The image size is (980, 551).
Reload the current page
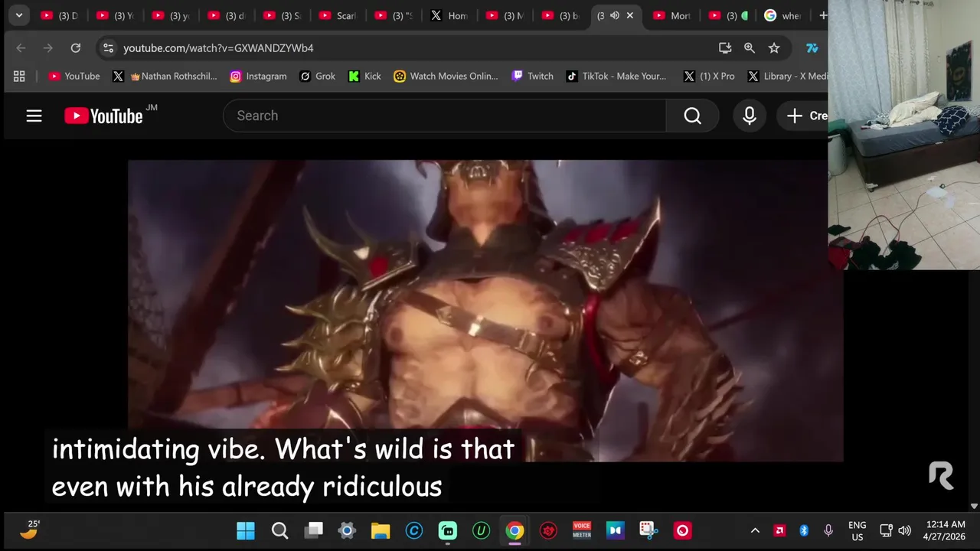pos(75,48)
